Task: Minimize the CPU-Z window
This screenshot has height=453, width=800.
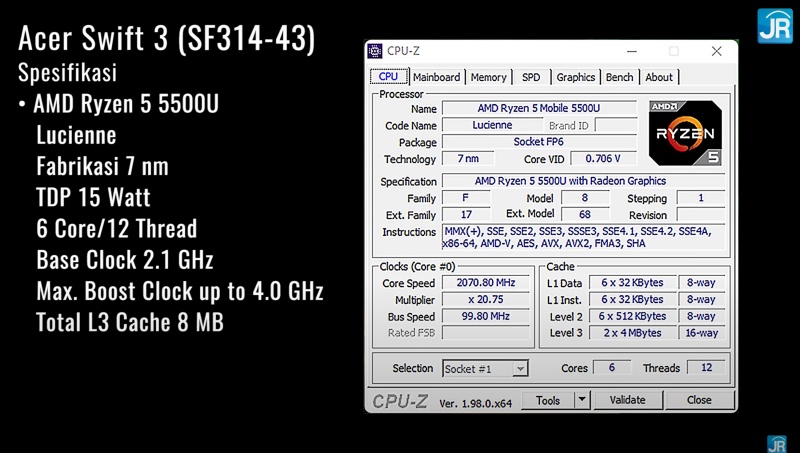Action: coord(630,51)
